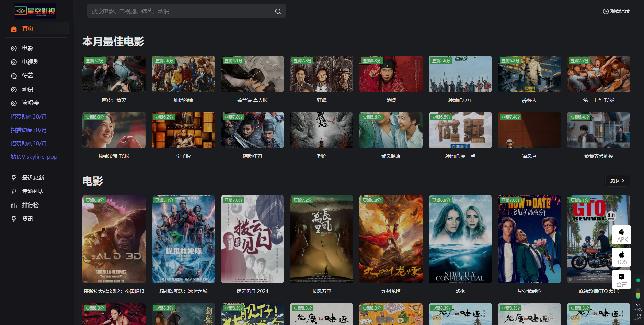
Task: Click the home icon beside 首页
Action: coord(14,29)
